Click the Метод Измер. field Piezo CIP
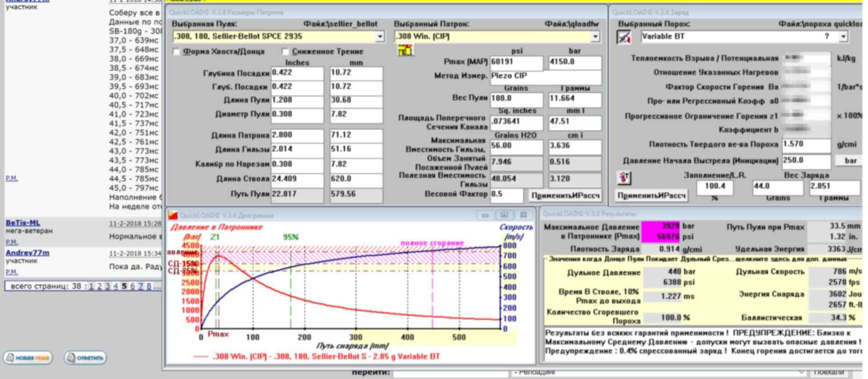 coord(546,77)
